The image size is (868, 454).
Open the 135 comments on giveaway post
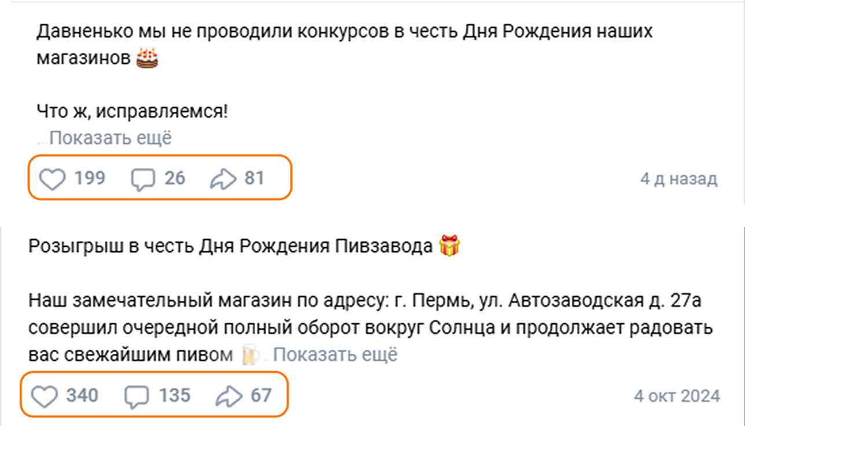coord(137,397)
